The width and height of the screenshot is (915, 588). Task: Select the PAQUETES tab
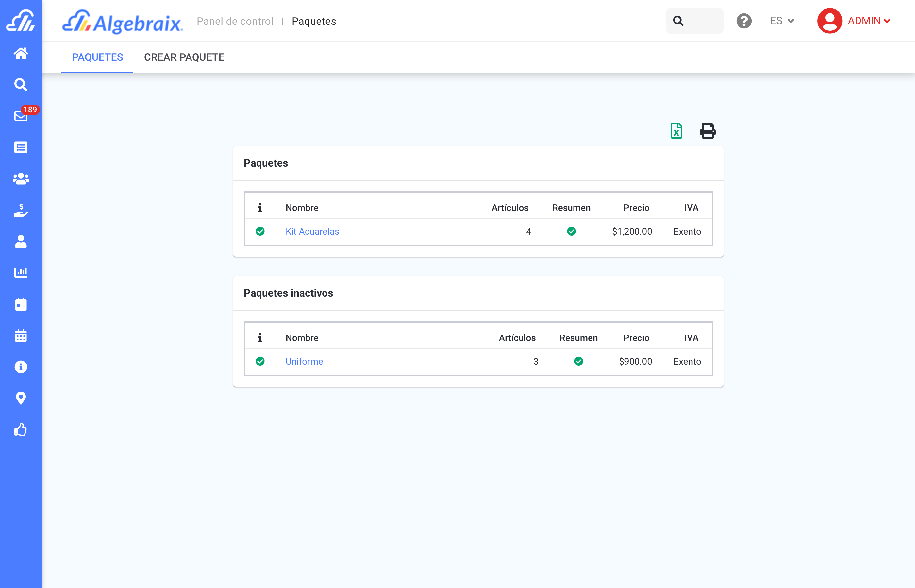coord(97,57)
